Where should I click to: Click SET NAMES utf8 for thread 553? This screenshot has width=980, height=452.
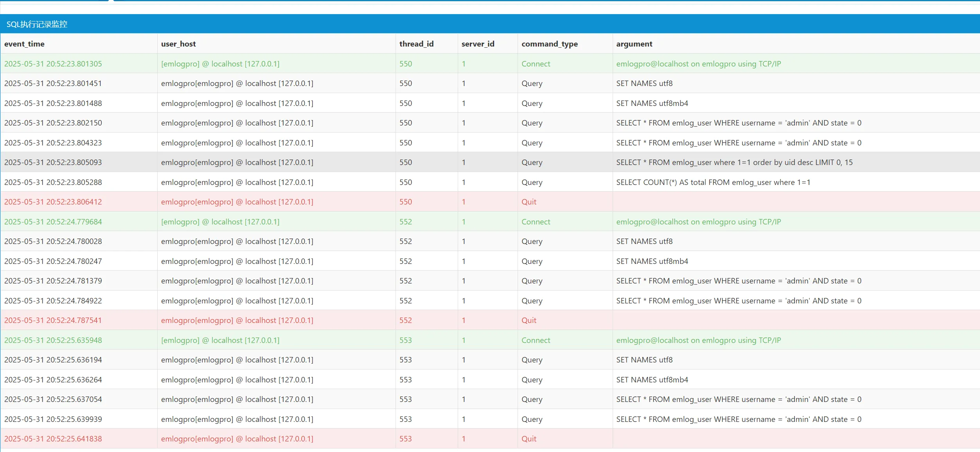(644, 360)
